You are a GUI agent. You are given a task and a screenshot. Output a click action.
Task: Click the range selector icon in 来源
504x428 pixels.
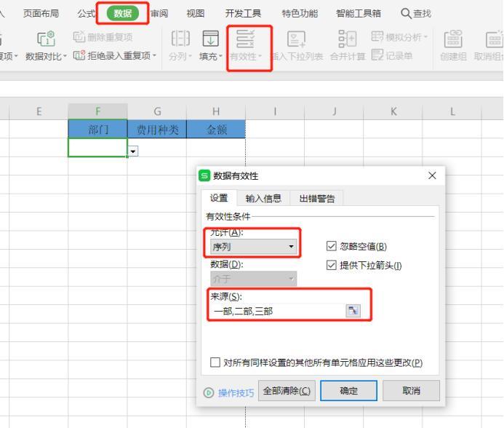(353, 311)
